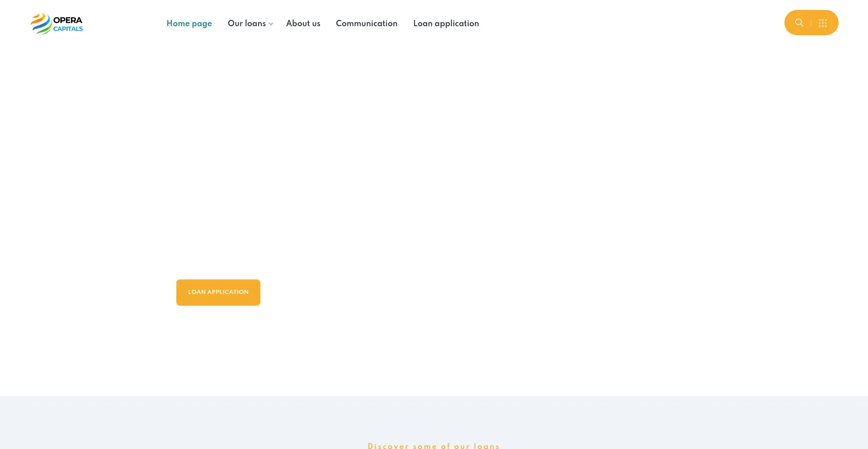Open the About us menu item
The image size is (868, 449).
(x=303, y=24)
